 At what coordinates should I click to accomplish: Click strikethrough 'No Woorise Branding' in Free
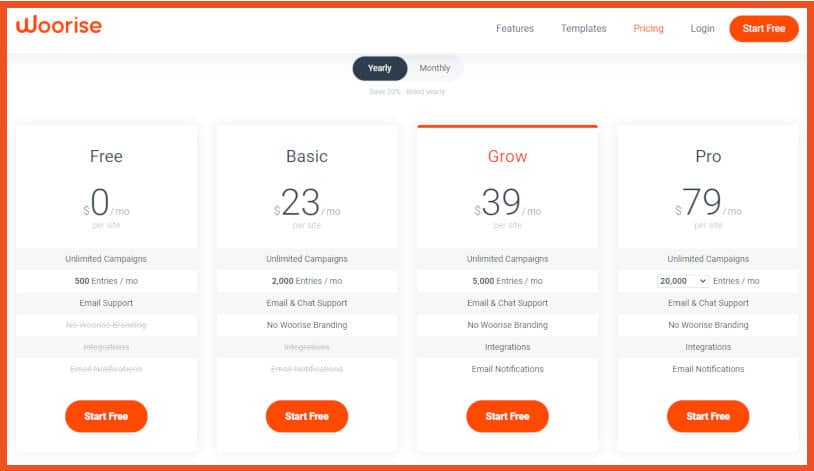coord(106,325)
